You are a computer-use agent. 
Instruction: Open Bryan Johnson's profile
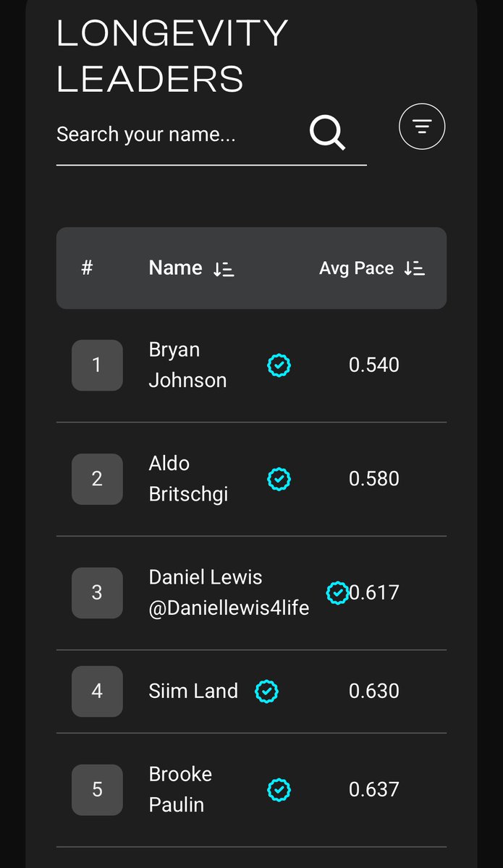tap(187, 365)
